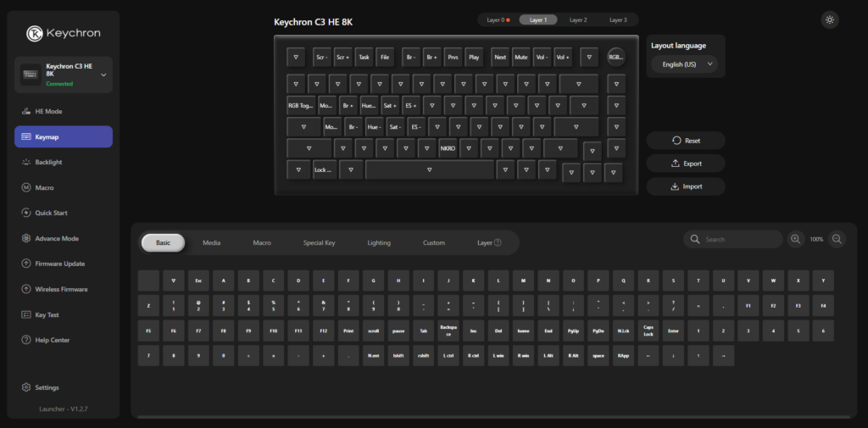Select the keyboard spacebar key
This screenshot has height=428, width=868.
pos(430,170)
